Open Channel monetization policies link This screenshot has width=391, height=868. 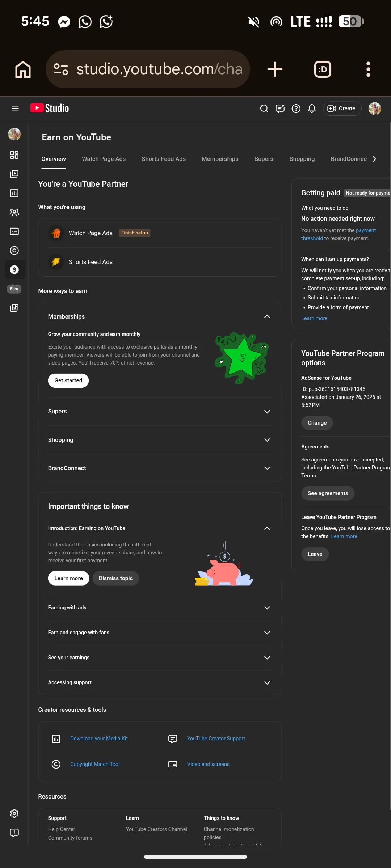pyautogui.click(x=229, y=833)
